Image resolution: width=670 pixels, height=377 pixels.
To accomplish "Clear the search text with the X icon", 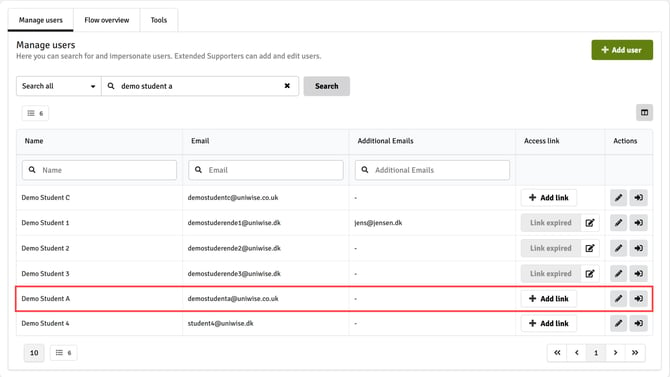I will 287,86.
